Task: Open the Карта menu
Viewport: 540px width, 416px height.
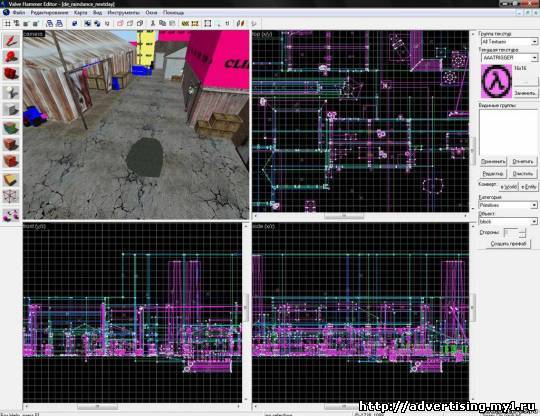Action: pos(80,12)
